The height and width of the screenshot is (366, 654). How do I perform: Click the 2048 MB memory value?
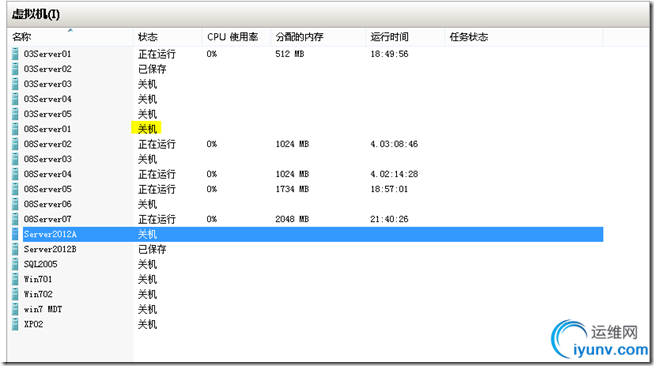coord(292,219)
